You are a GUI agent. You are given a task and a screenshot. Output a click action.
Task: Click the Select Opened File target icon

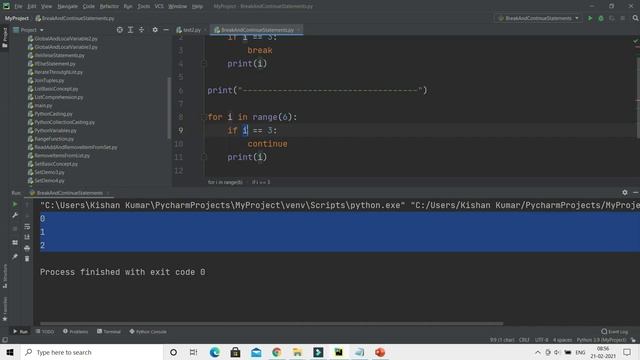(120, 30)
